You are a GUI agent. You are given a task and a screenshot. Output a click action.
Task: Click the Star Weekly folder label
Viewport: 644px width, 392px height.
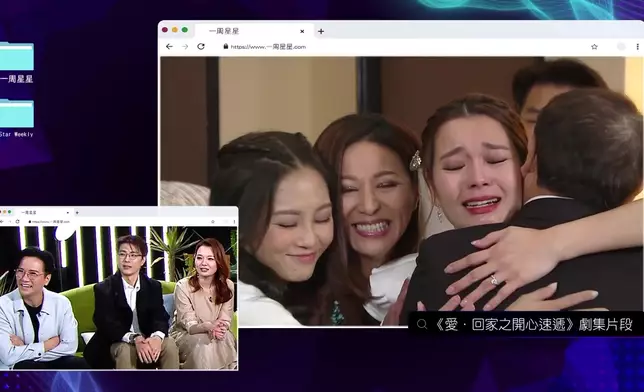coord(16,134)
